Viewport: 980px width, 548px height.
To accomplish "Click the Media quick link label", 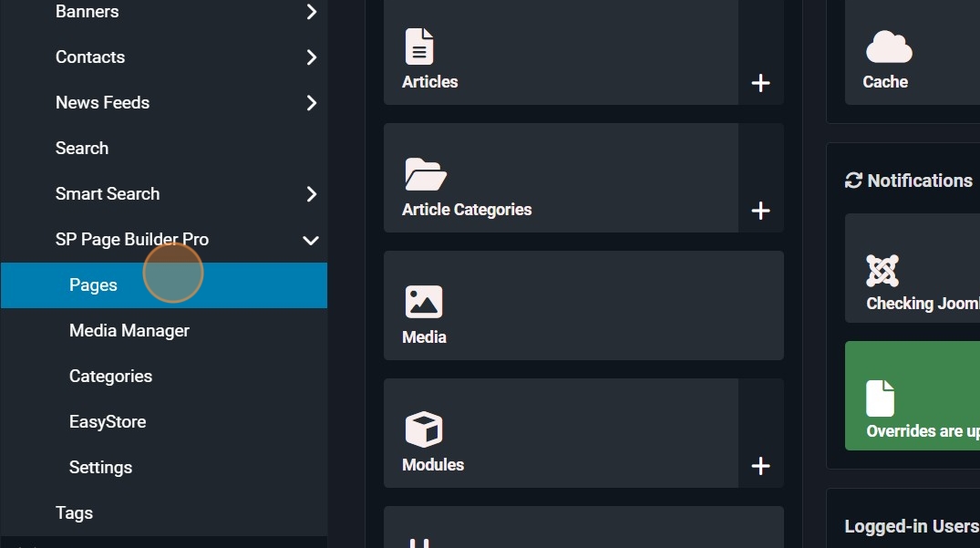I will (x=425, y=336).
